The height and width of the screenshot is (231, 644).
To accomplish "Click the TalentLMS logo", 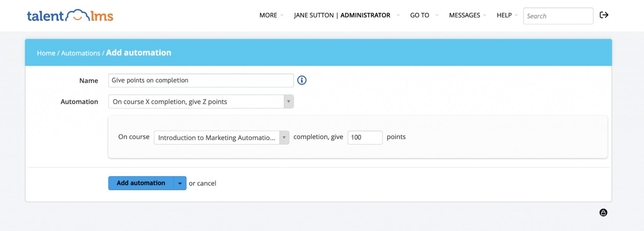I will click(70, 15).
